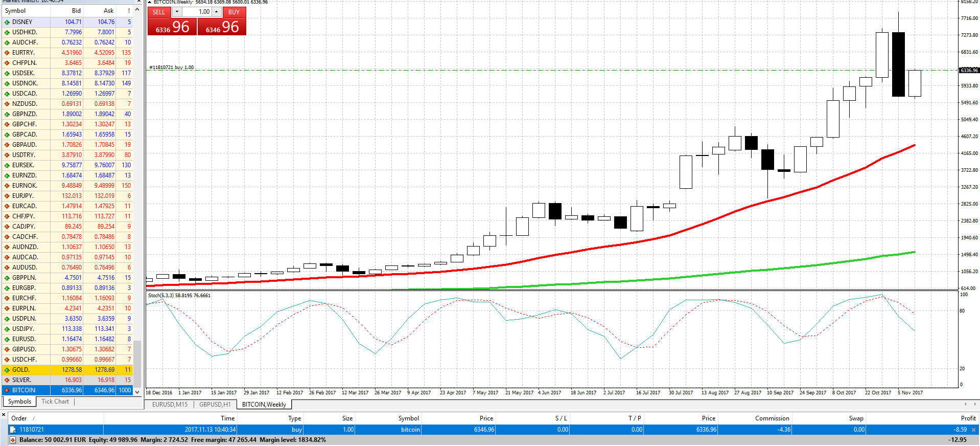Click the up arrow icon beside GOLD

pyautogui.click(x=7, y=370)
